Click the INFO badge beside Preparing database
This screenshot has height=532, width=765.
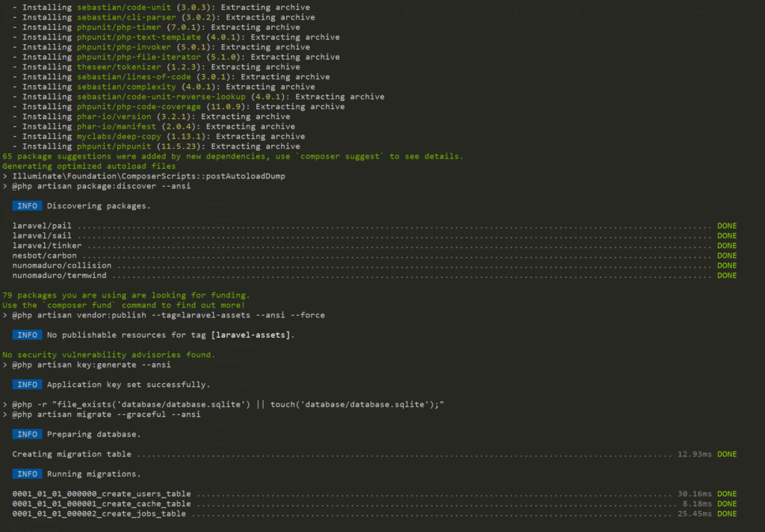pos(27,434)
